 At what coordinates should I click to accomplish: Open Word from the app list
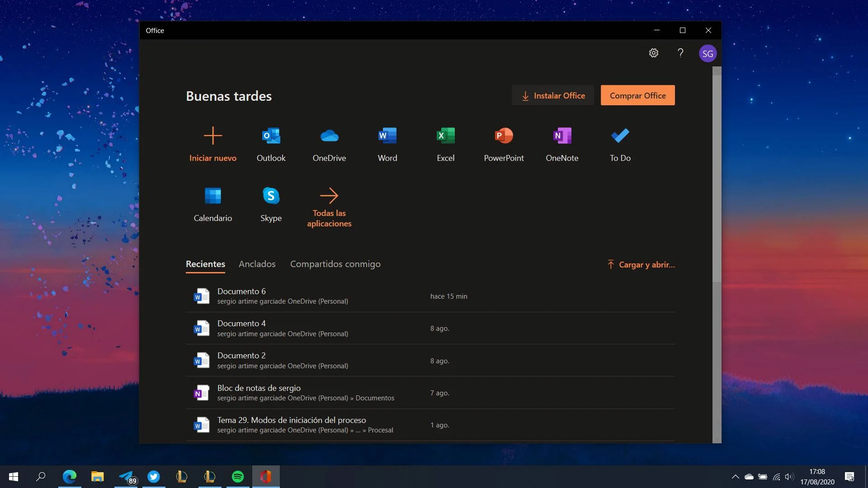(387, 136)
